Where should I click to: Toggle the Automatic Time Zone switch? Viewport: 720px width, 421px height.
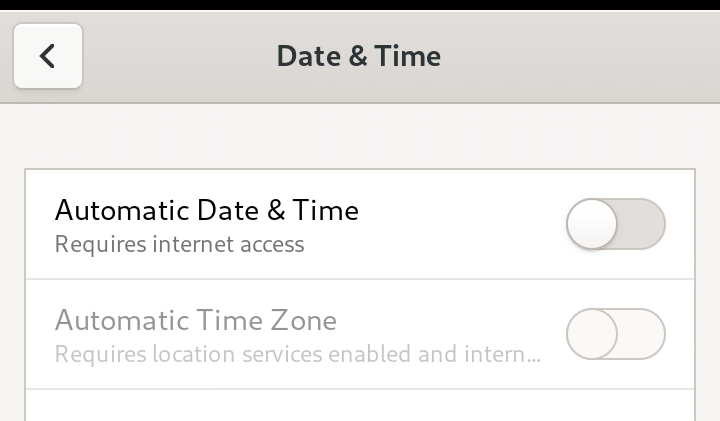tap(615, 334)
